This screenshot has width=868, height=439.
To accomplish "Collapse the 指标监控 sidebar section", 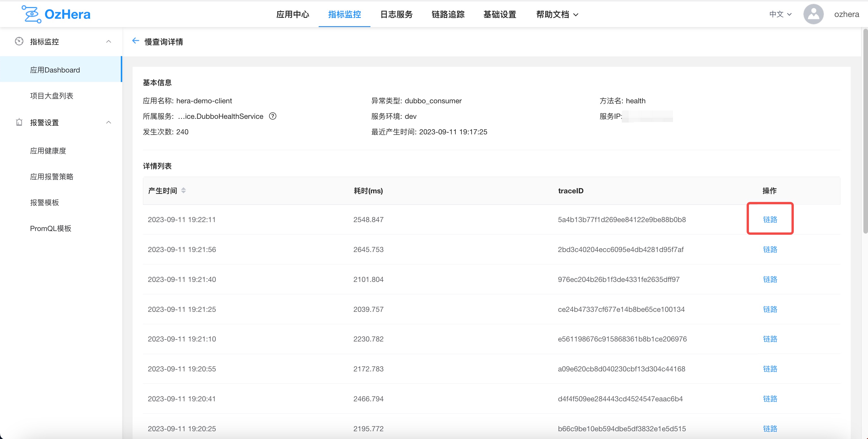I will click(x=108, y=41).
